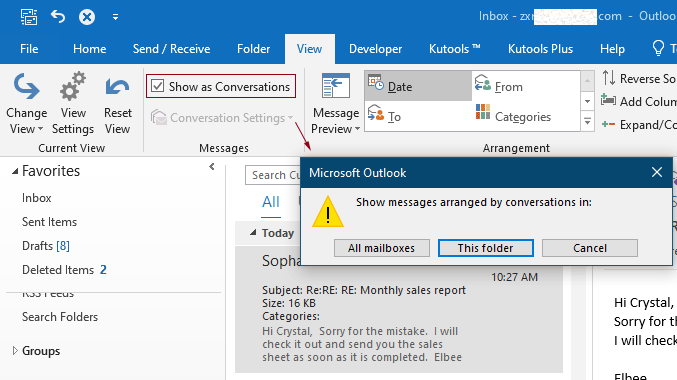The height and width of the screenshot is (380, 677).
Task: Click the Undo arrow in quick access toolbar
Action: tap(57, 17)
